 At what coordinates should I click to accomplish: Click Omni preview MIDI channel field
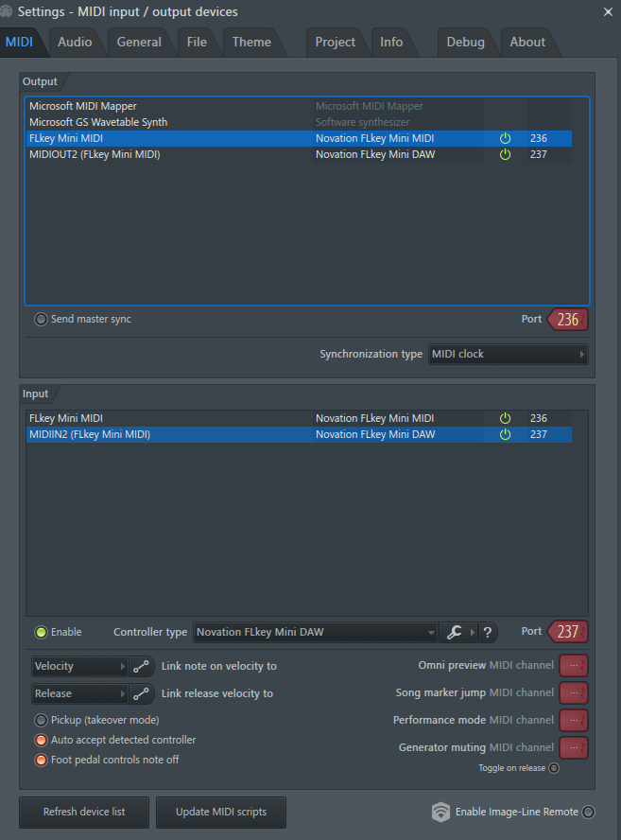coord(574,666)
